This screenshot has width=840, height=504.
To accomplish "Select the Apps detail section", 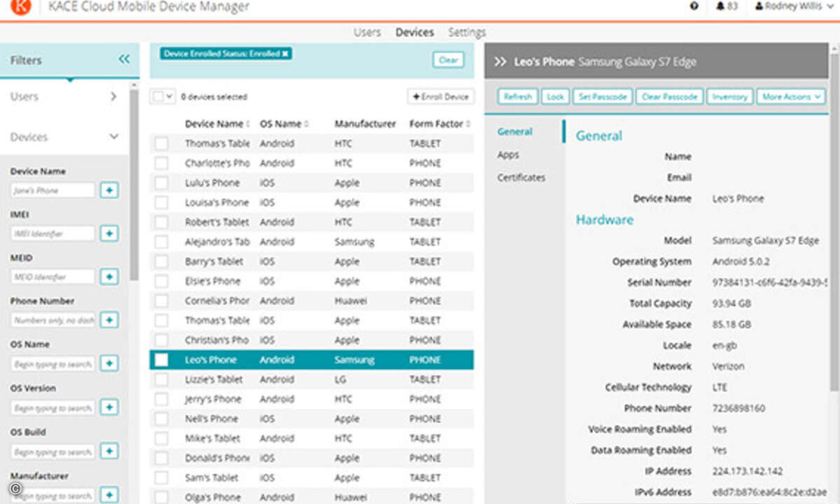I will pos(508,155).
